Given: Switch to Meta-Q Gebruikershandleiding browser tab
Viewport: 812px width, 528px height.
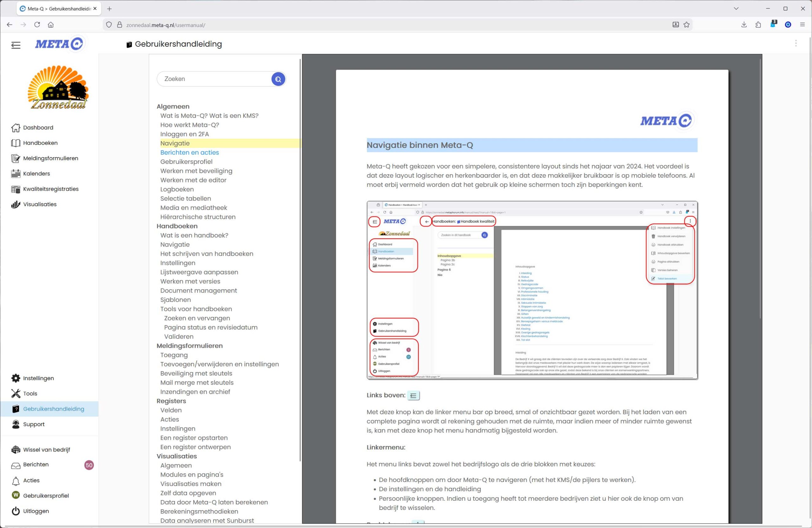Looking at the screenshot, I should (59, 9).
